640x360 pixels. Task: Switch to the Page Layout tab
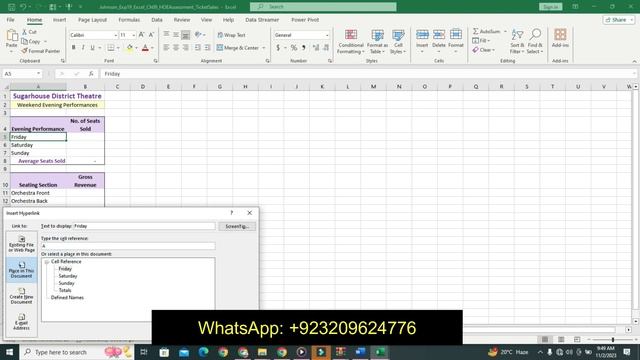(92, 20)
